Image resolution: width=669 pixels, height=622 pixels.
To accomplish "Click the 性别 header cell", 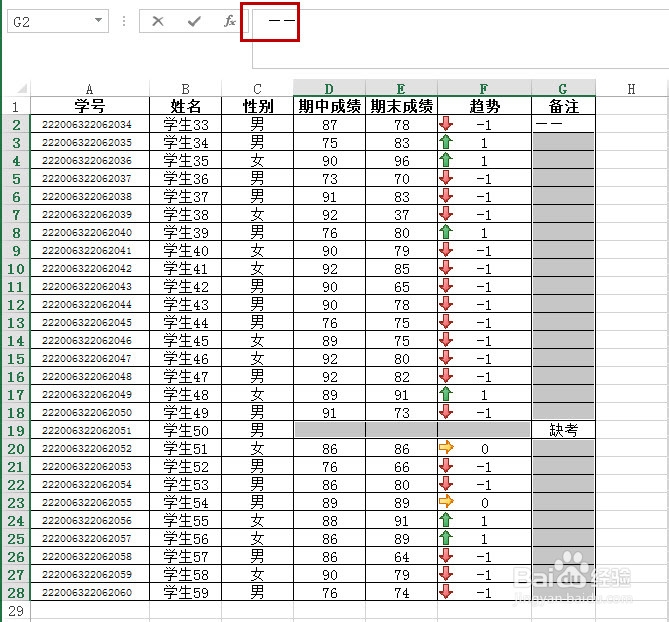I will coord(257,106).
